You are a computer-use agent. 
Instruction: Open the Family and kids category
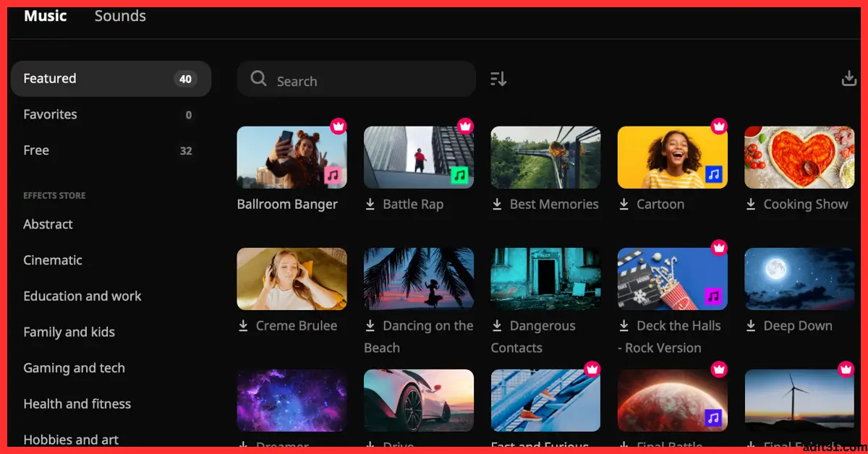[69, 333]
